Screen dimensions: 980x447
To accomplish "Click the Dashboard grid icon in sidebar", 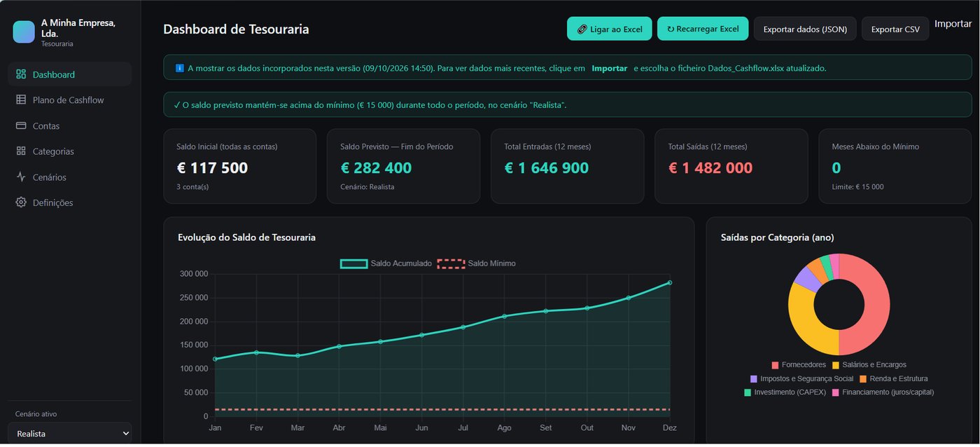I will point(21,74).
